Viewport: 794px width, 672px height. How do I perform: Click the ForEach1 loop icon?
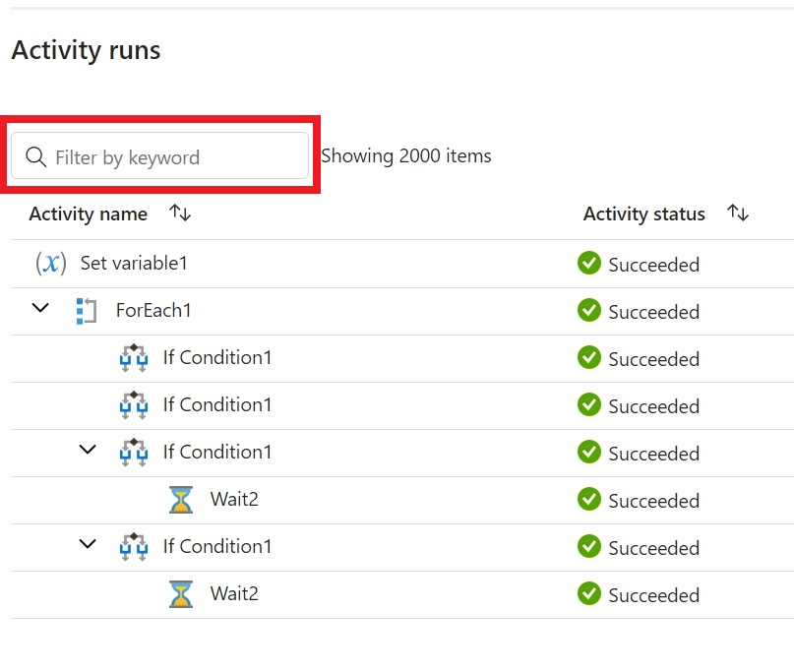click(x=86, y=311)
